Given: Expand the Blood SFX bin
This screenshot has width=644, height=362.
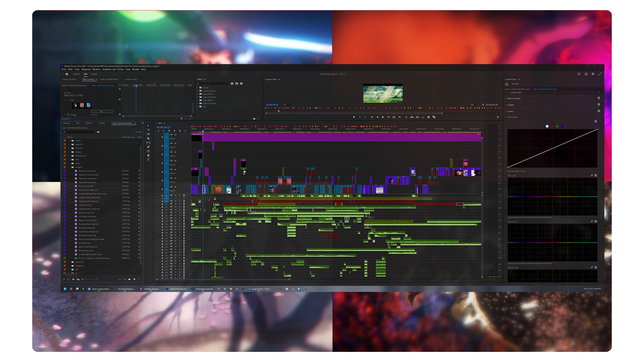Looking at the screenshot, I should click(x=69, y=144).
